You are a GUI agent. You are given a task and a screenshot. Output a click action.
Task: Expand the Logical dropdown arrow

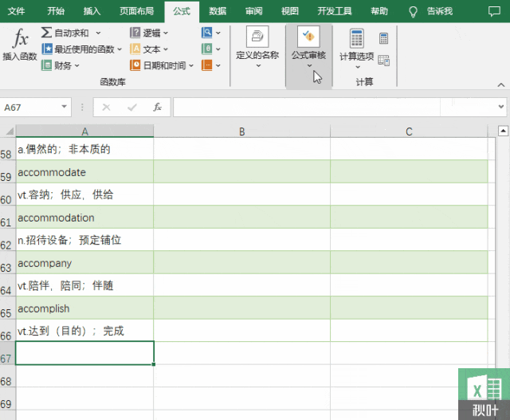166,33
